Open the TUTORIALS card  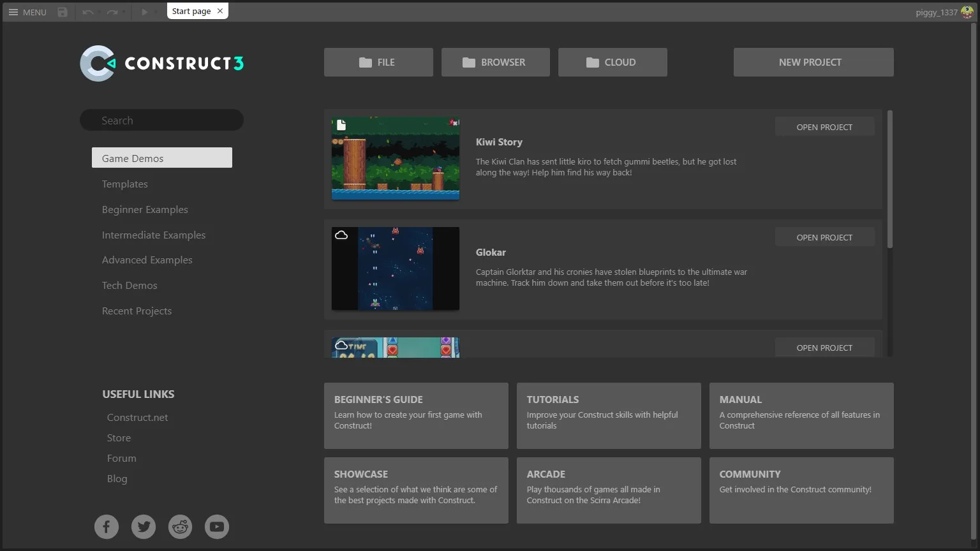tap(609, 416)
